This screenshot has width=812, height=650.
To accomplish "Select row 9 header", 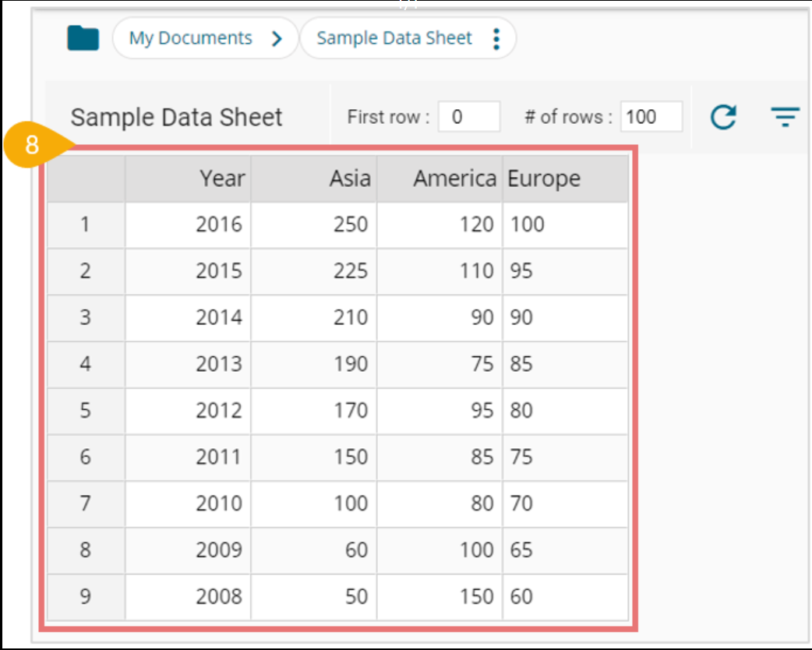I will click(x=86, y=597).
